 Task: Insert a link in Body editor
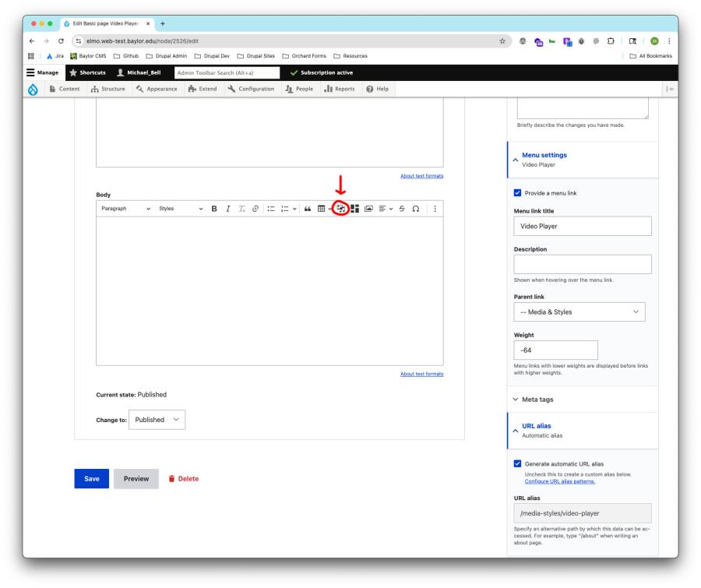(x=255, y=209)
